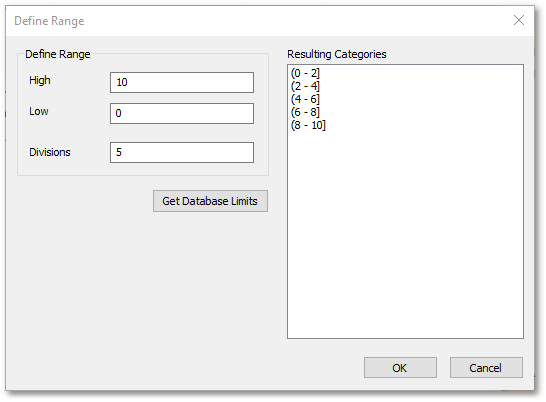Viewport: 546px width, 402px height.
Task: Click the Define Range group box caption
Action: tap(57, 54)
